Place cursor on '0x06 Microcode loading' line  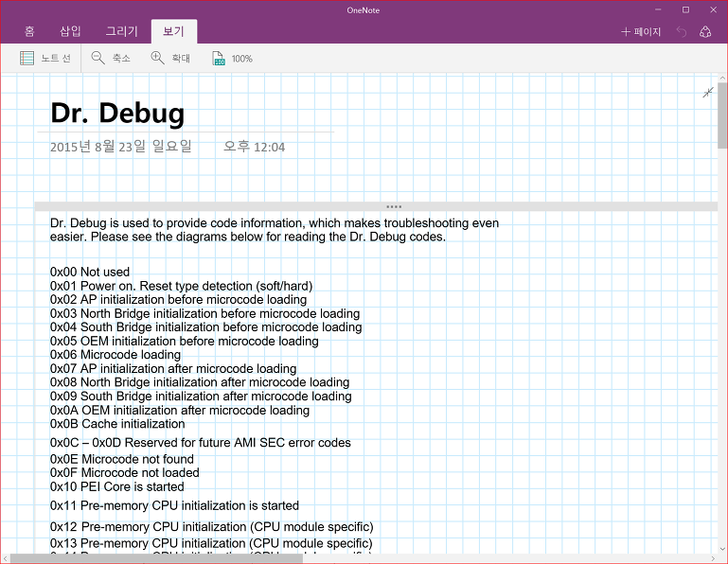click(x=115, y=355)
